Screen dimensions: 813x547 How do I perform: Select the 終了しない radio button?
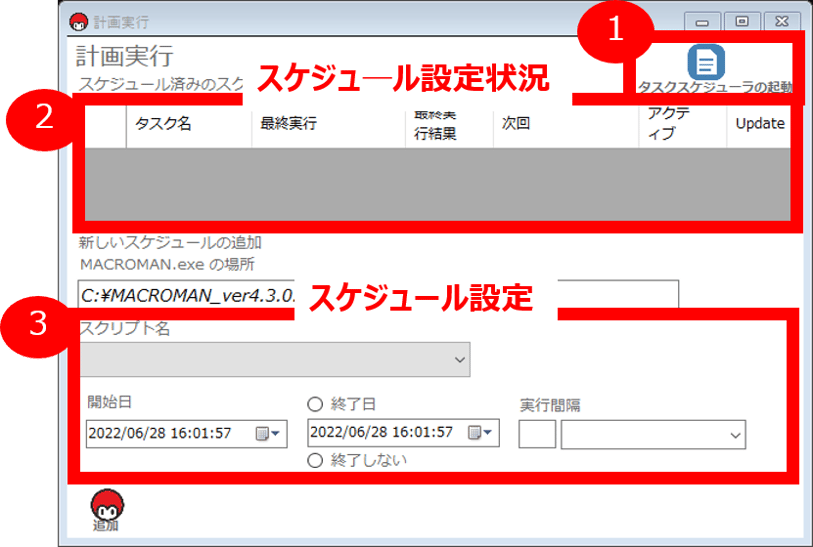click(315, 460)
